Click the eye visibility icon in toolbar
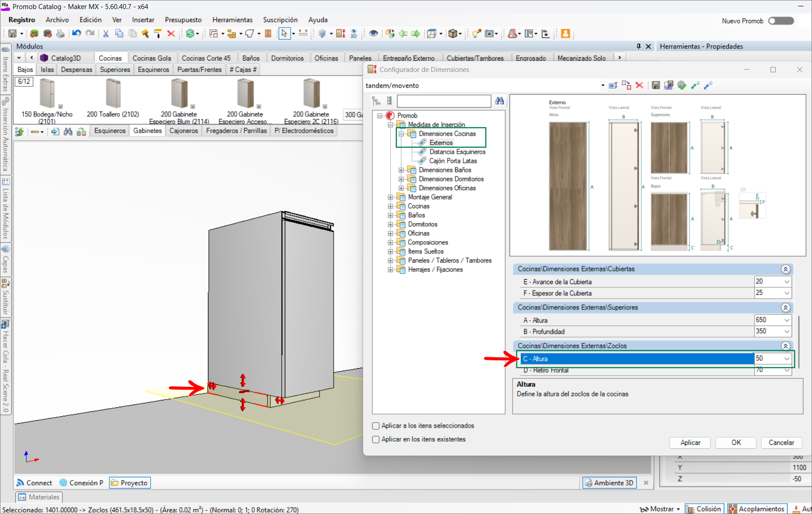812x514 pixels. coord(373,33)
